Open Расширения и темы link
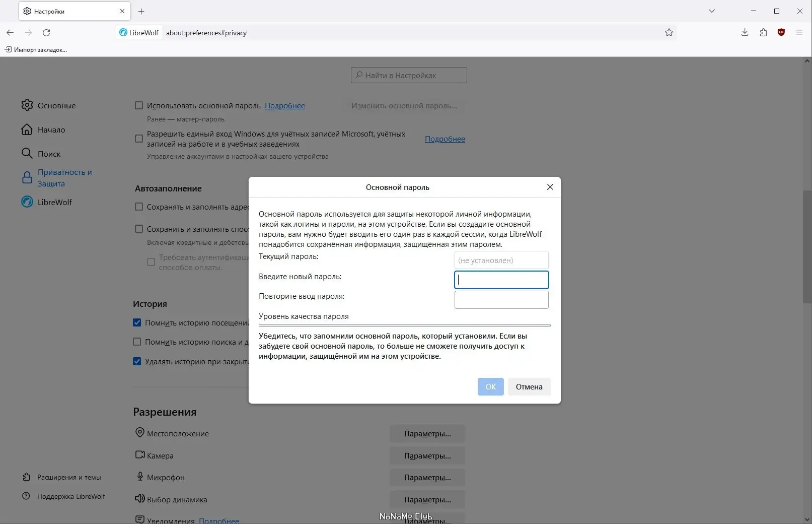This screenshot has width=812, height=524. 62,477
